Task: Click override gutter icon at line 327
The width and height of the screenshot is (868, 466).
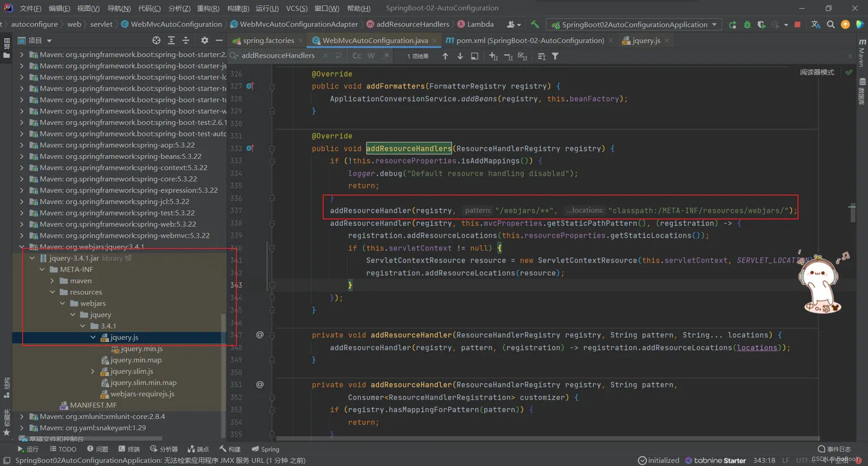Action: tap(250, 86)
